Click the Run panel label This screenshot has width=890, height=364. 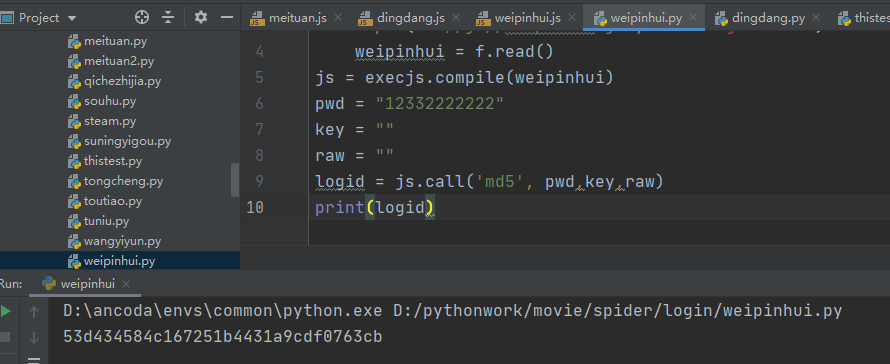(11, 283)
